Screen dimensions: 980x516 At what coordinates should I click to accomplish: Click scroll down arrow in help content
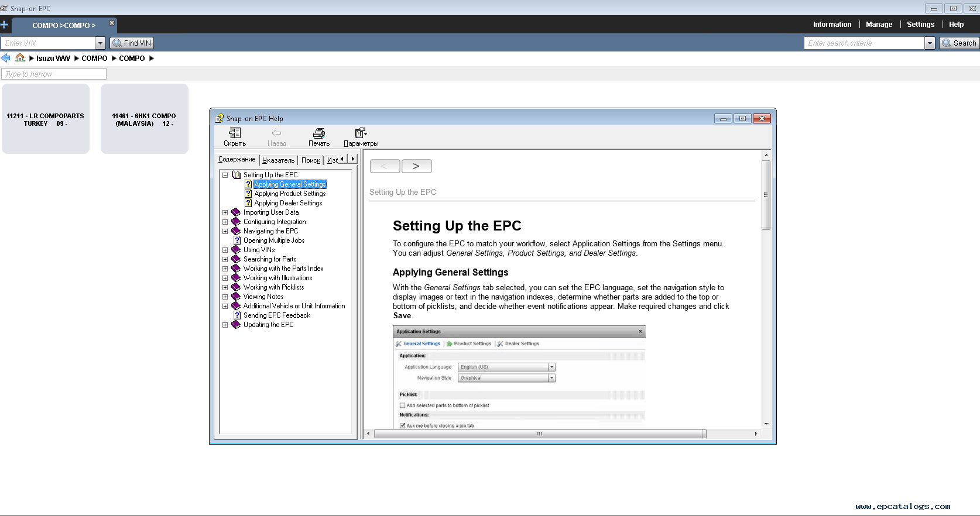[766, 424]
